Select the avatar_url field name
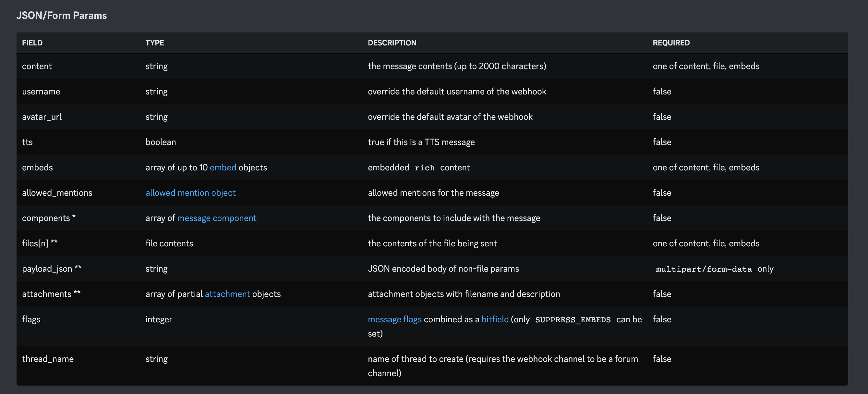868x394 pixels. point(42,117)
